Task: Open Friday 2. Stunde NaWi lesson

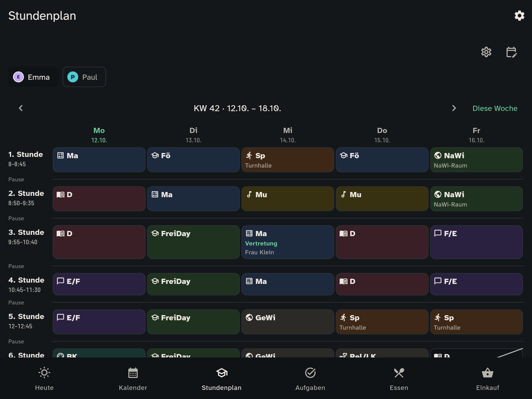Action: 476,199
